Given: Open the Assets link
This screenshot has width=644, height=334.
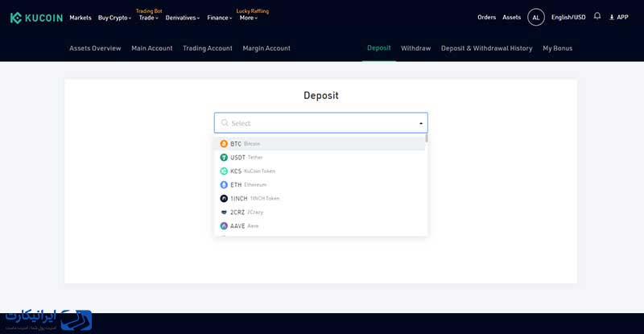Looking at the screenshot, I should coord(511,17).
